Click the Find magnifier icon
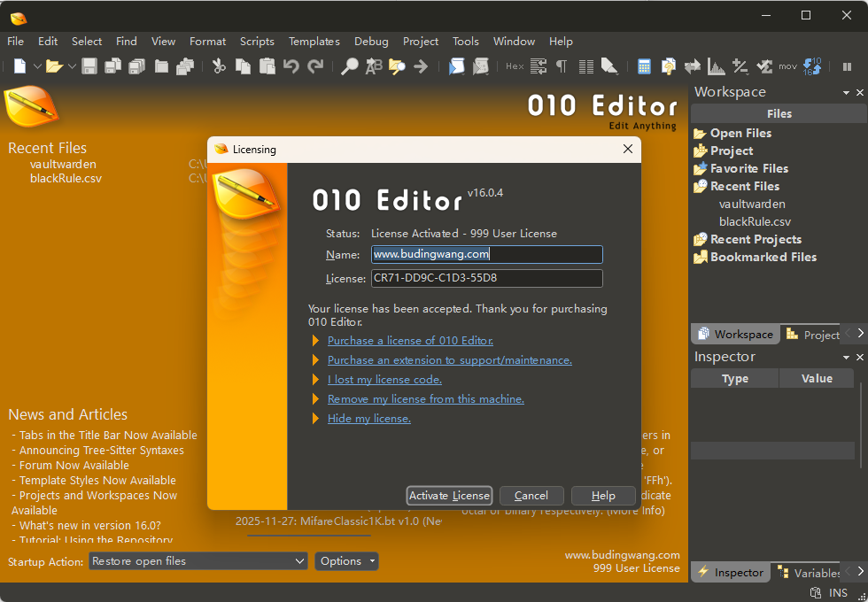Image resolution: width=868 pixels, height=602 pixels. coord(349,66)
